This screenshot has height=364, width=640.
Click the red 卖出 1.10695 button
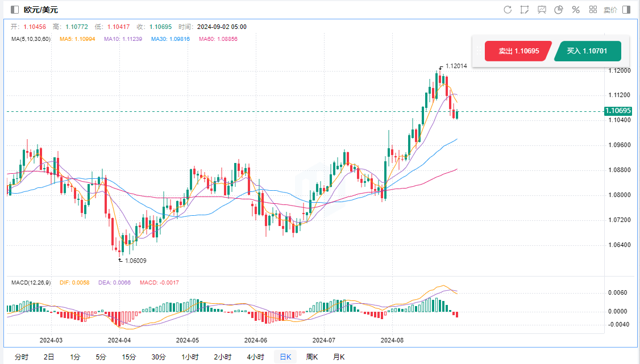[x=517, y=51]
